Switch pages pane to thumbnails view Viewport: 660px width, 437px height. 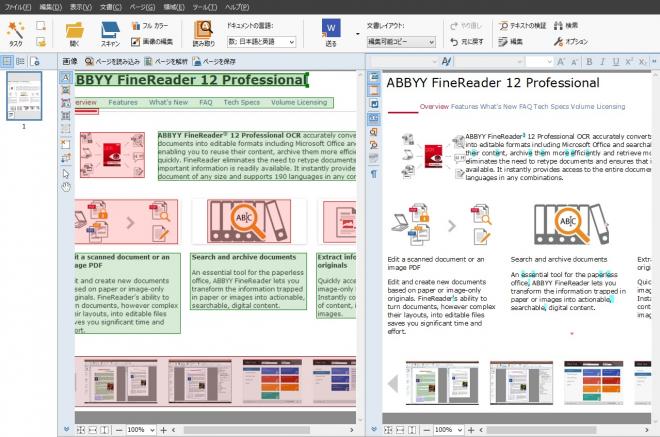pyautogui.click(x=7, y=61)
